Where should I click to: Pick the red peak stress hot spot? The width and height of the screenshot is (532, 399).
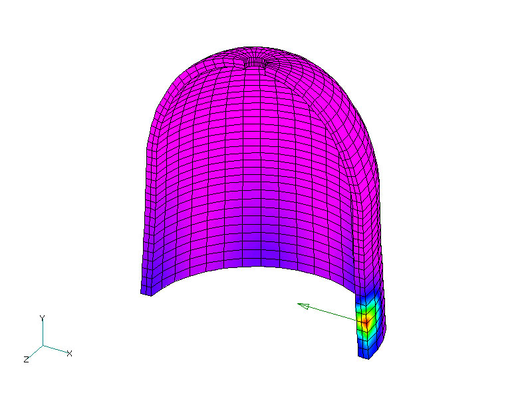[365, 321]
